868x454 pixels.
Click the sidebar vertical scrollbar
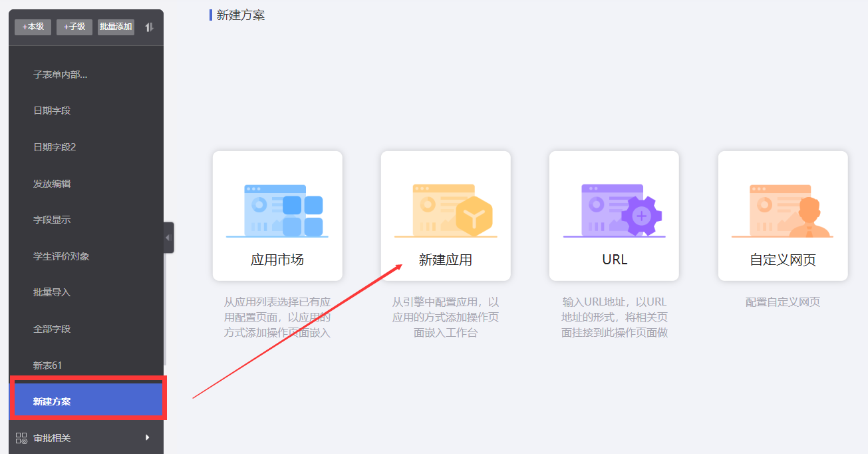click(x=165, y=310)
